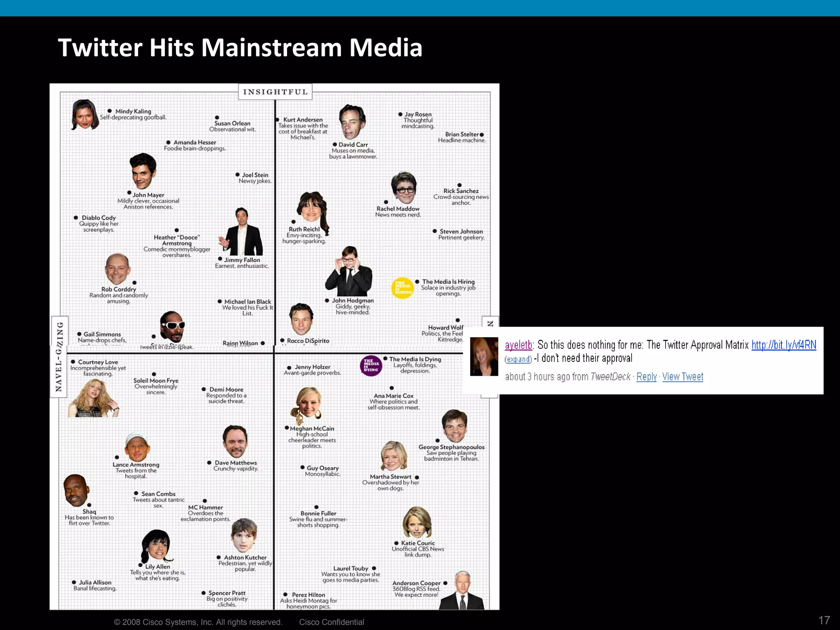Click Courtney Love's photo
Viewport: 840px width, 630px height.
(94, 397)
